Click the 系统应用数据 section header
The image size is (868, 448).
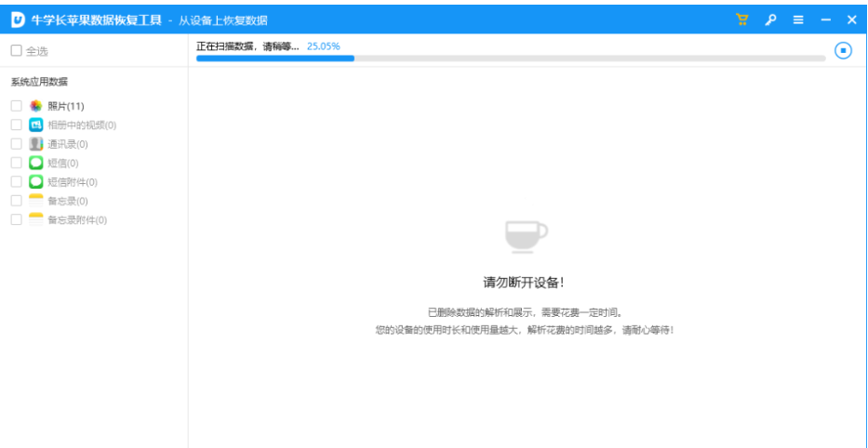(x=39, y=82)
